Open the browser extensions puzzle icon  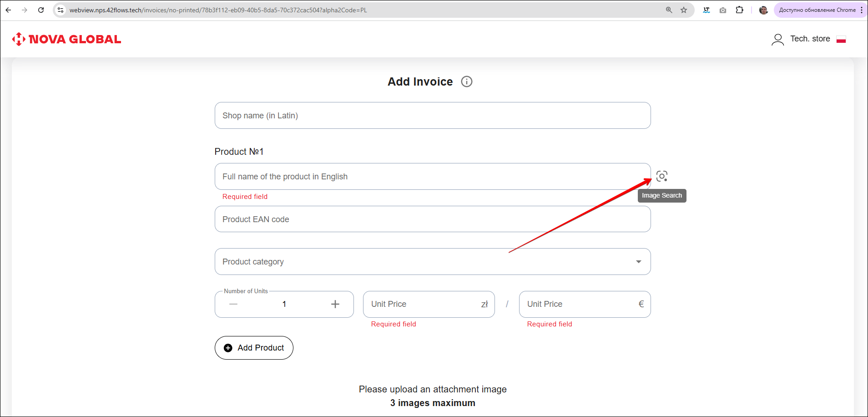click(739, 10)
